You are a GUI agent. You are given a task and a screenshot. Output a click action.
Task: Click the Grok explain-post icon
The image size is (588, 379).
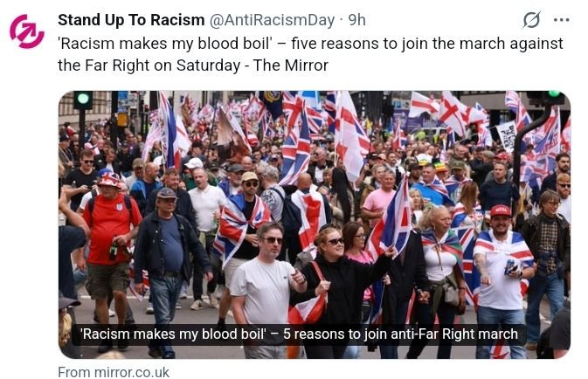point(531,20)
